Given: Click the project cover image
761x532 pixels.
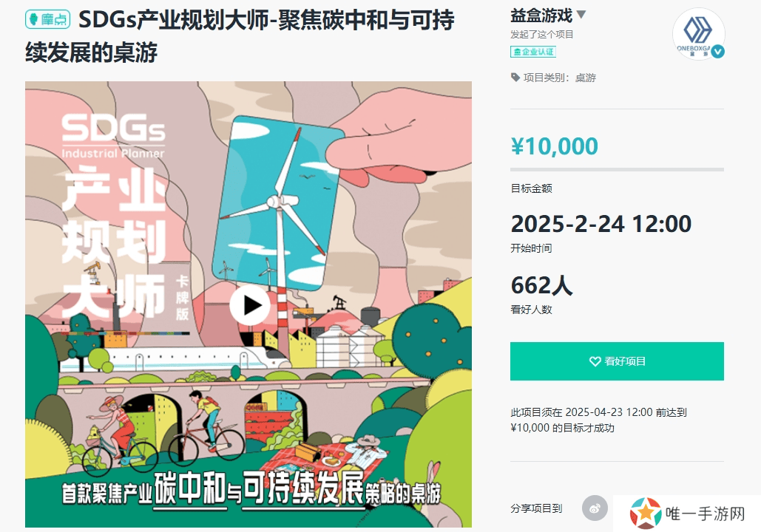Looking at the screenshot, I should [248, 304].
